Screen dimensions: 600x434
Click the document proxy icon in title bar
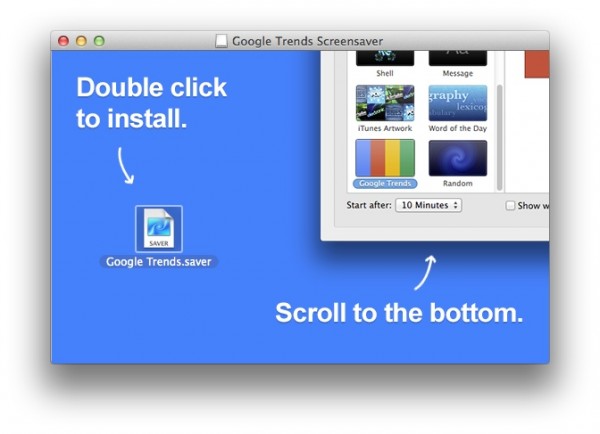click(x=221, y=41)
